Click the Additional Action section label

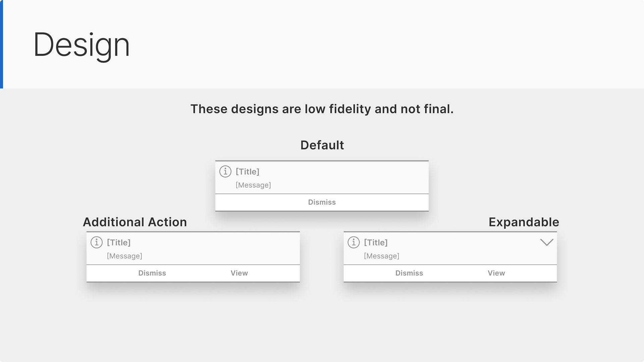click(x=135, y=222)
